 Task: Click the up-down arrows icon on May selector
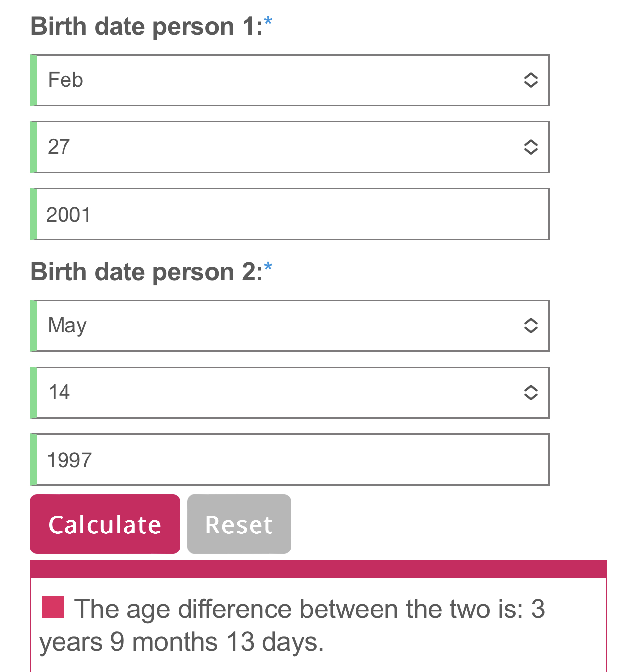point(531,325)
